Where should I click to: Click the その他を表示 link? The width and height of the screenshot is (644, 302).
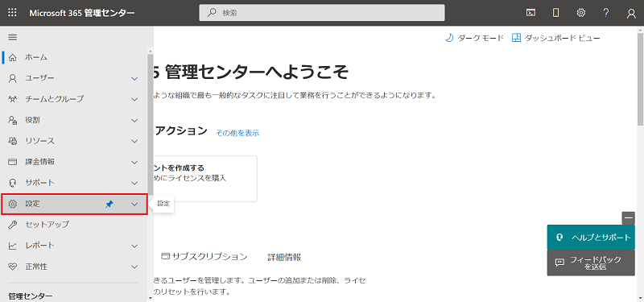pos(237,133)
